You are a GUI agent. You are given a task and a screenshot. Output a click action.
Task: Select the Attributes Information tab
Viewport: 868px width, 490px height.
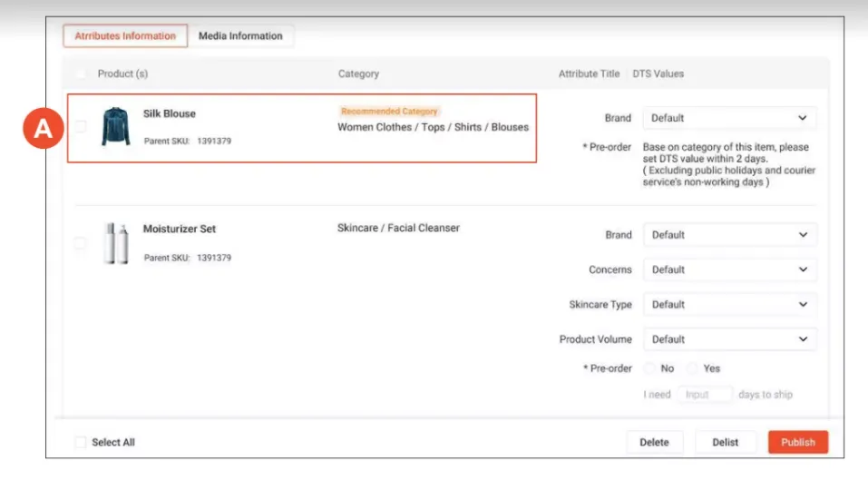click(125, 36)
